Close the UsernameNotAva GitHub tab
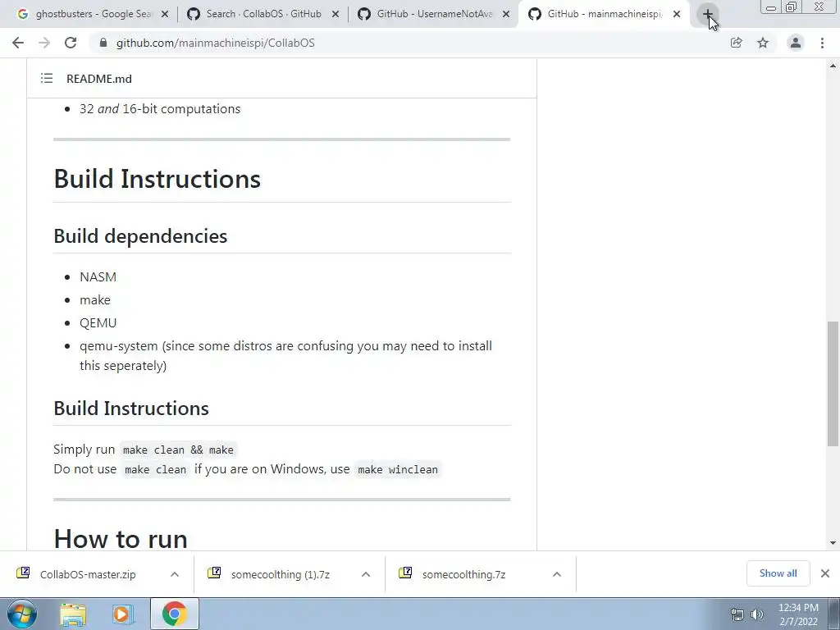 [x=505, y=15]
